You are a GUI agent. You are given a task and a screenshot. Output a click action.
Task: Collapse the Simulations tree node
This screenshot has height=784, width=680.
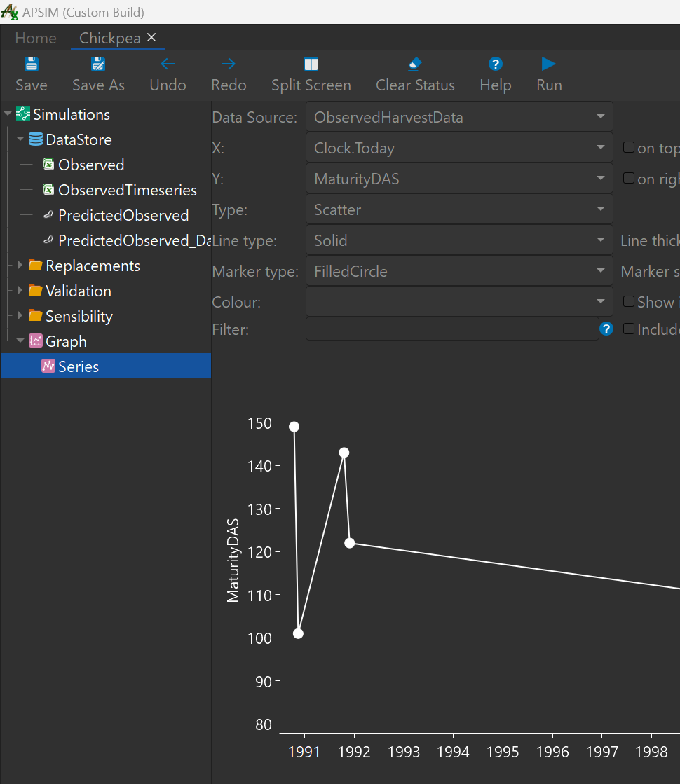tap(8, 114)
